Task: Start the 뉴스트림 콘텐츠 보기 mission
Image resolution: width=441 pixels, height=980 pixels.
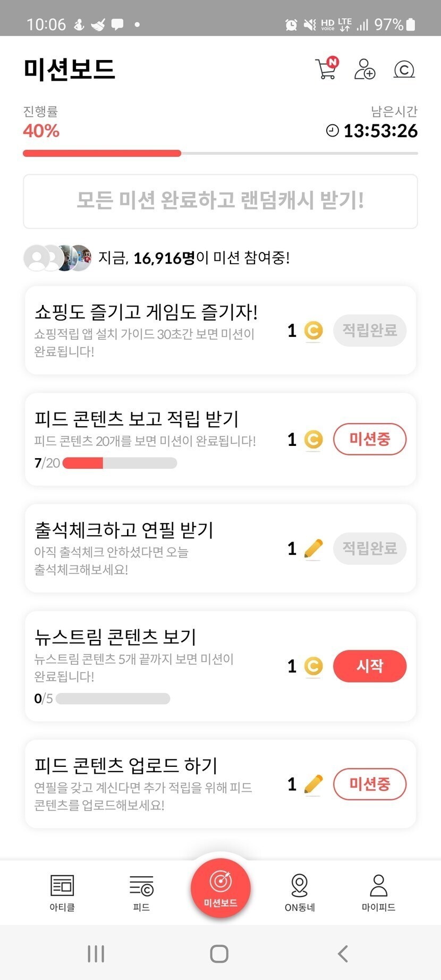Action: tap(369, 666)
